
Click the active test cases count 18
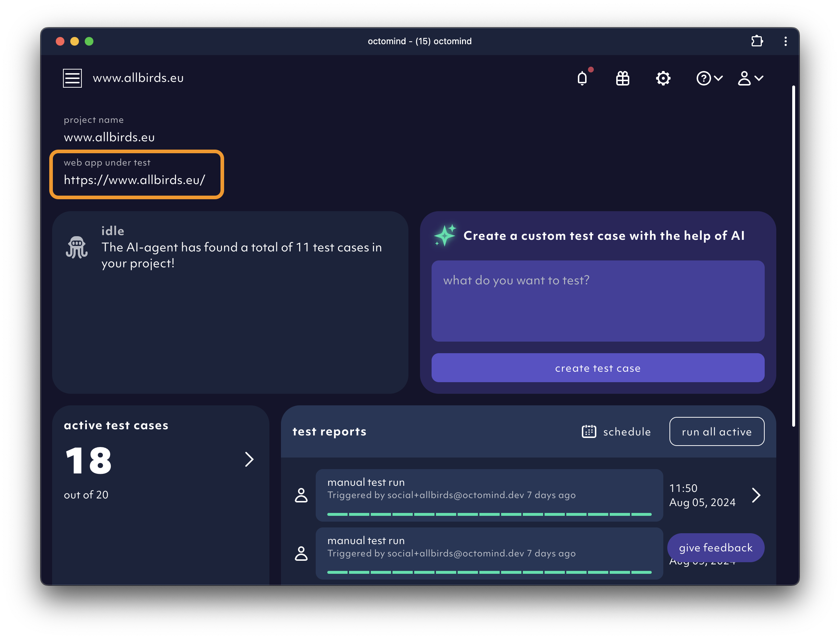click(88, 461)
